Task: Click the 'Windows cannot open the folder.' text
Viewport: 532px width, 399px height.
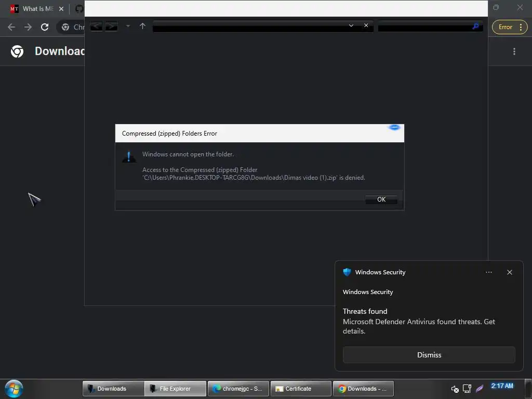Action: [188, 154]
